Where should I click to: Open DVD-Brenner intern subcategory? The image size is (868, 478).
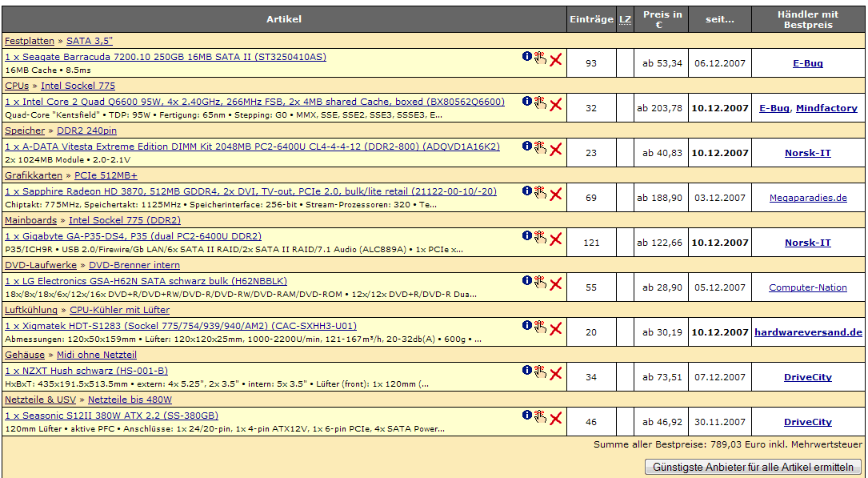[x=134, y=265]
